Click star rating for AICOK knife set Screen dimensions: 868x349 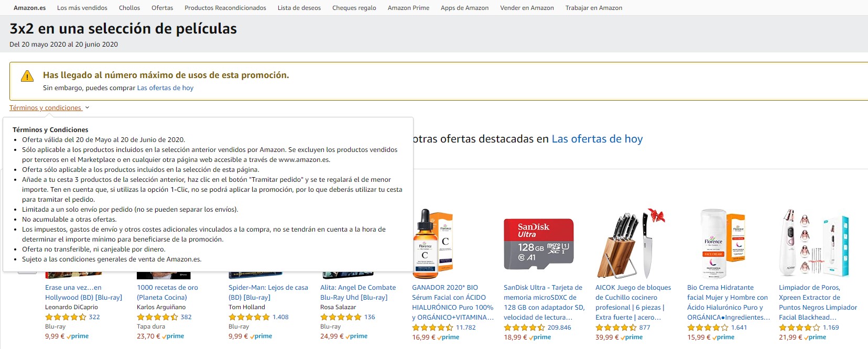[x=616, y=328]
